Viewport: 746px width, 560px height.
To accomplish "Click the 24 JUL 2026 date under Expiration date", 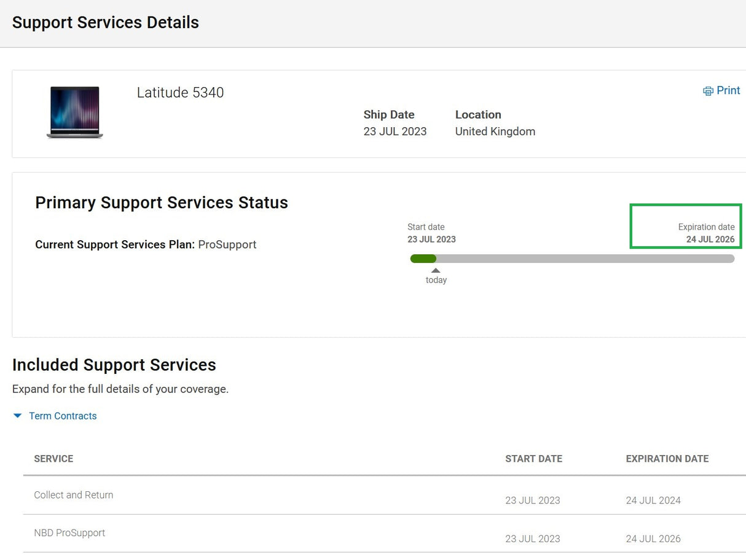I will pos(710,239).
